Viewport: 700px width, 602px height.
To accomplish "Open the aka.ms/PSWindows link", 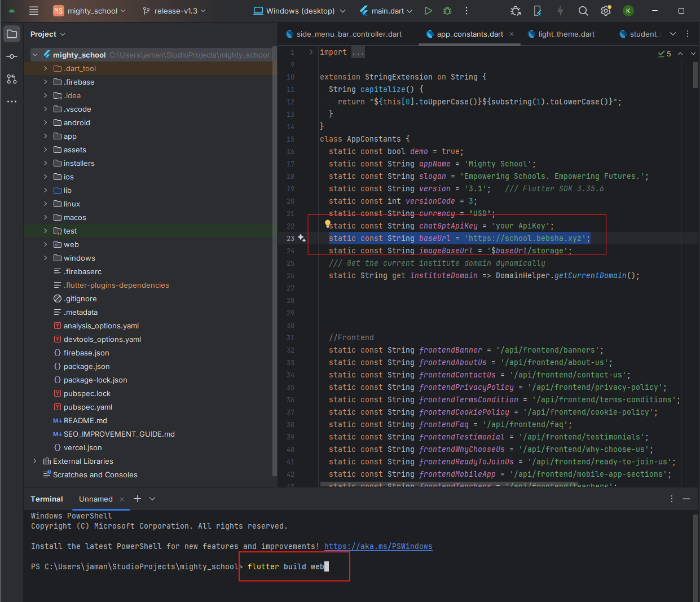I will click(378, 546).
